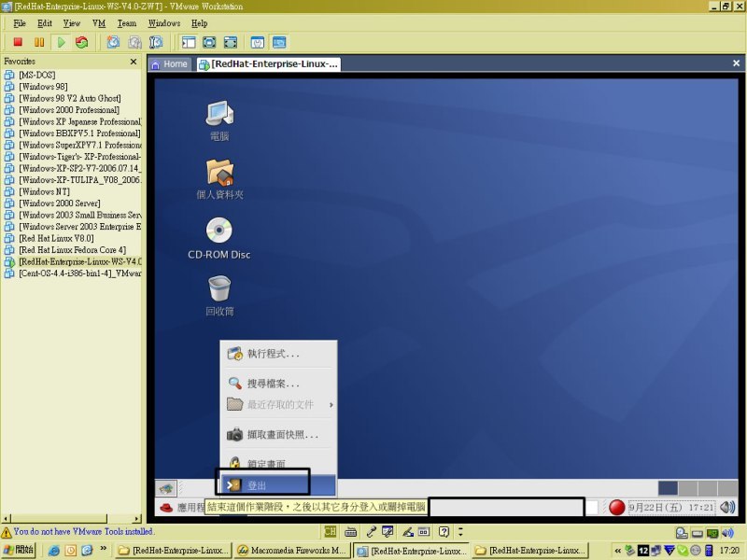The width and height of the screenshot is (747, 560).
Task: Click the red round update-alert panel icon
Action: coord(616,507)
